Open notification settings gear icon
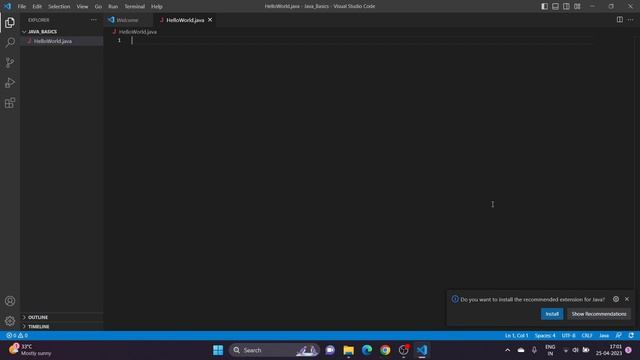640x360 pixels. click(616, 299)
